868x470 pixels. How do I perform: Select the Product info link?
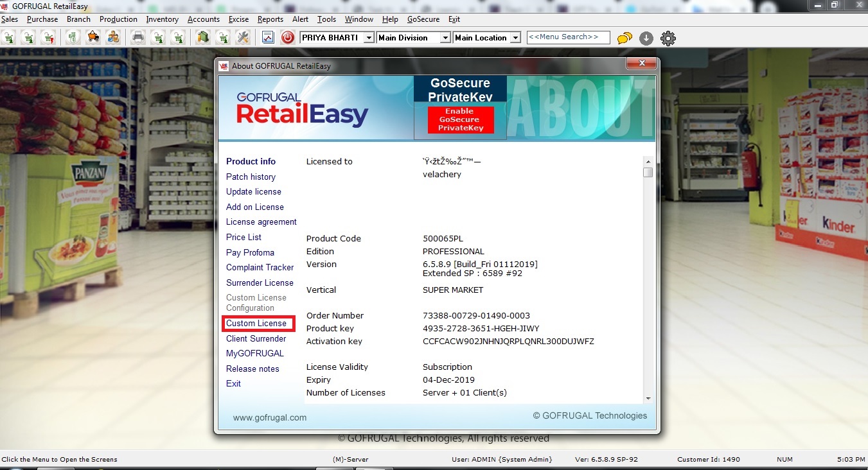pyautogui.click(x=251, y=161)
